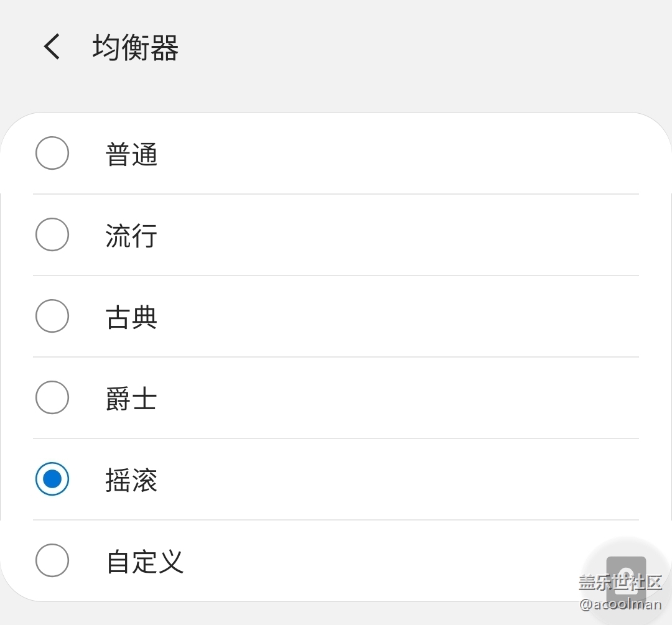Go back using the header arrow
The image size is (672, 625).
[x=52, y=47]
